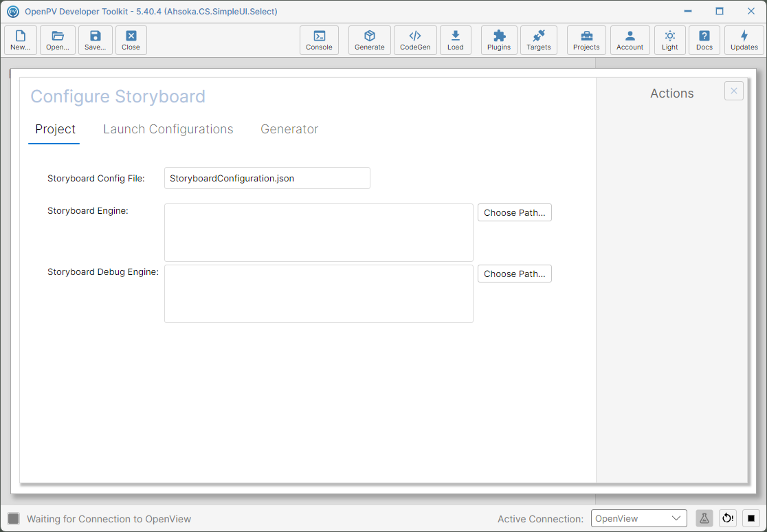Open the Account settings

630,40
